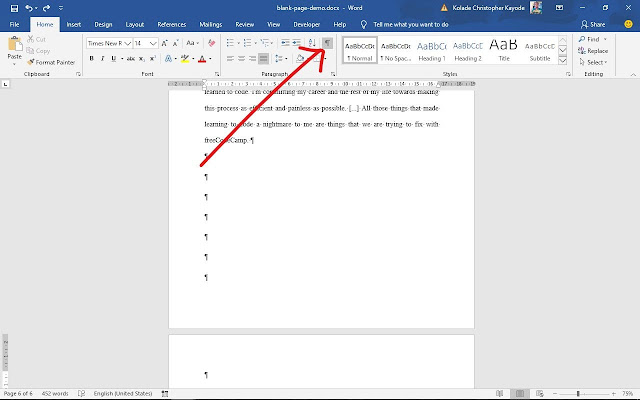Click the Increase Indent icon
The width and height of the screenshot is (640, 400).
tap(297, 43)
